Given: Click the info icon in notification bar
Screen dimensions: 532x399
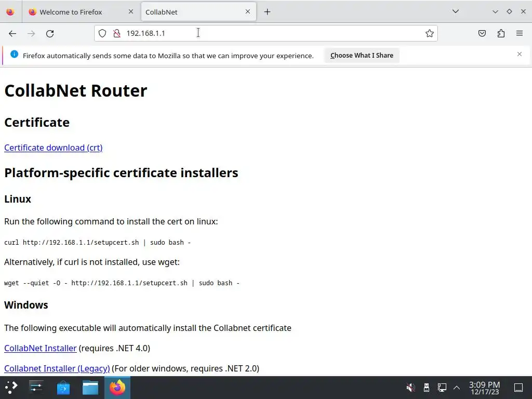Looking at the screenshot, I should point(14,54).
